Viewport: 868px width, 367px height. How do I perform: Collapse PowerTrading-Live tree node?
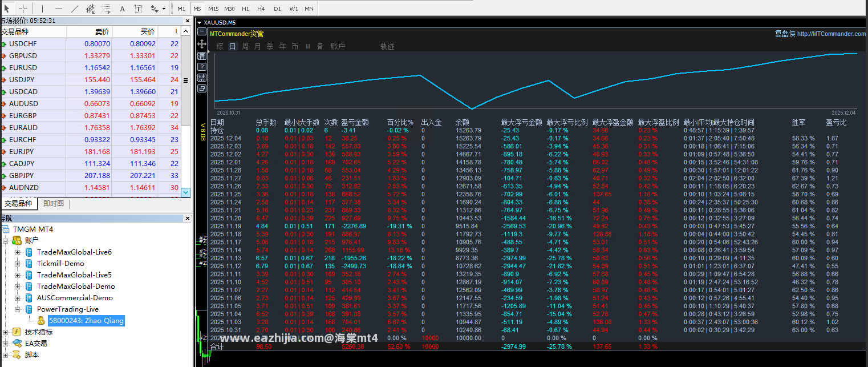(18, 309)
